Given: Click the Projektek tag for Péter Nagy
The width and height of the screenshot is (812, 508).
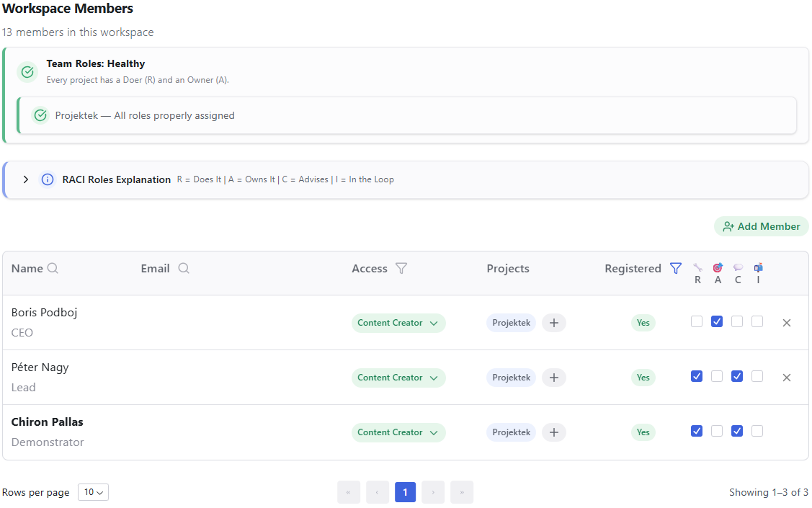Looking at the screenshot, I should point(511,378).
